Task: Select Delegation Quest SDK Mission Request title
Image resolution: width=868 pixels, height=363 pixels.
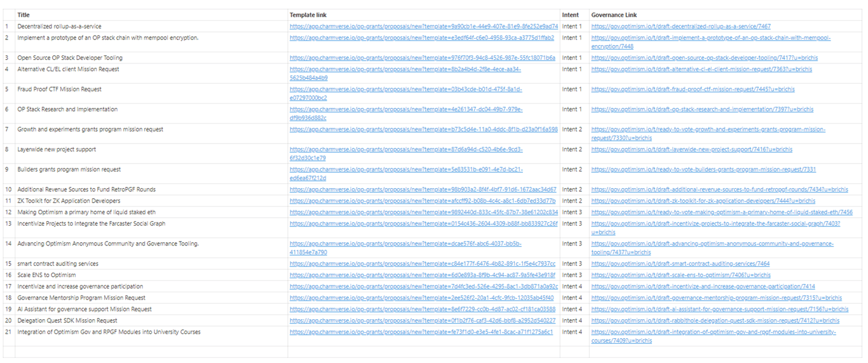Action: [67, 321]
